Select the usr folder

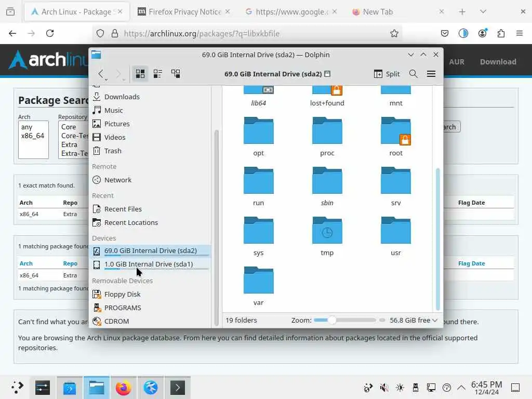click(395, 236)
